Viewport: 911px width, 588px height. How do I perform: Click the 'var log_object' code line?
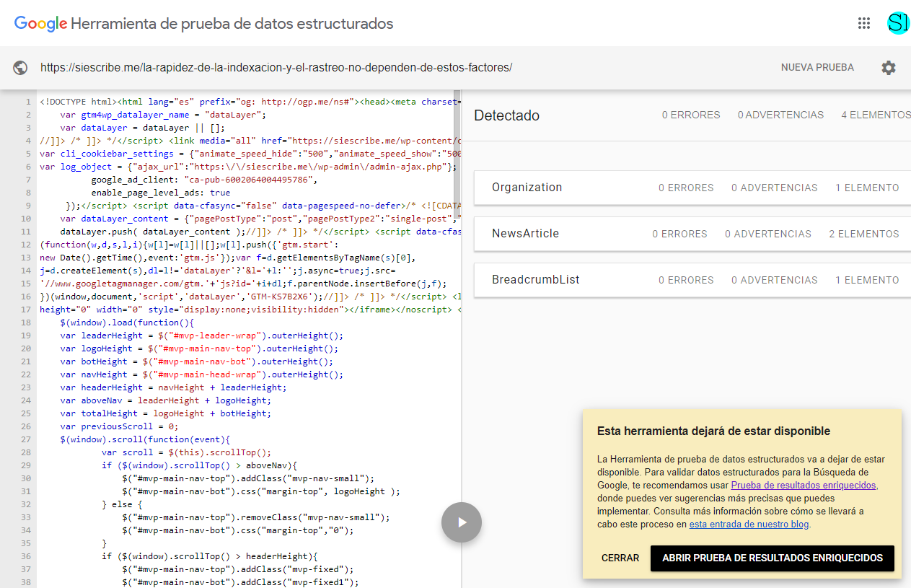pos(249,167)
